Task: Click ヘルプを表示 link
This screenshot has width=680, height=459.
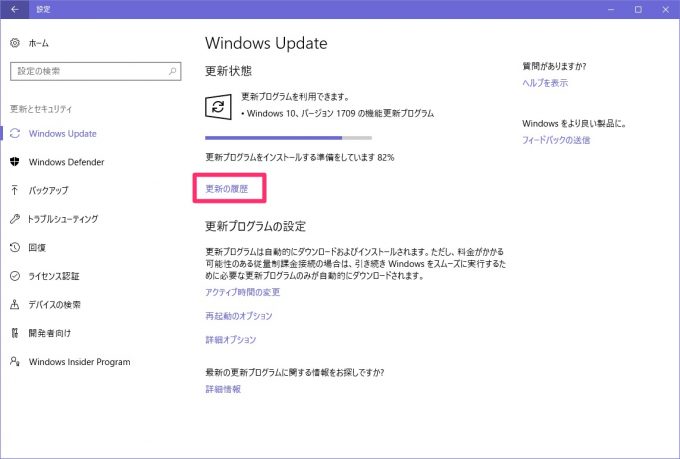Action: coord(545,83)
